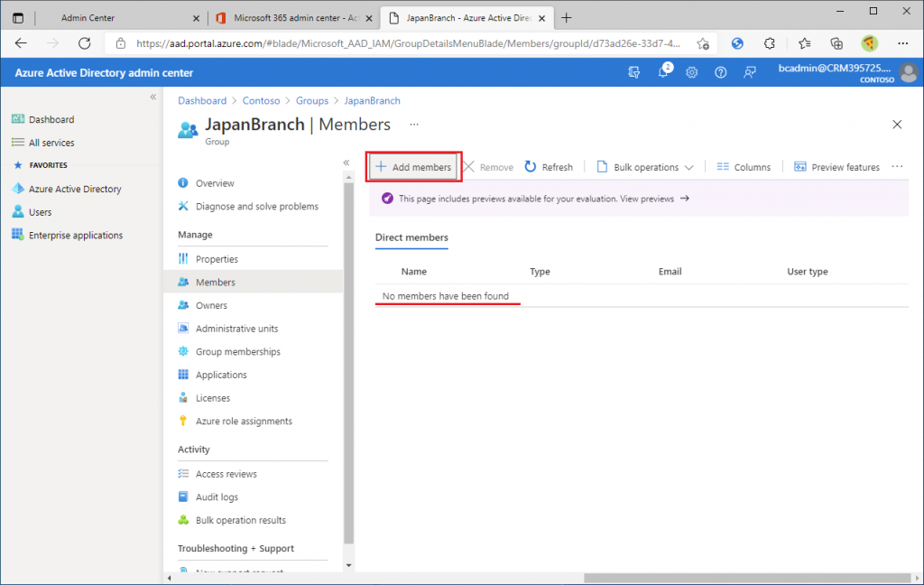Open browser Settings and more menu
This screenshot has width=924, height=585.
(x=902, y=43)
